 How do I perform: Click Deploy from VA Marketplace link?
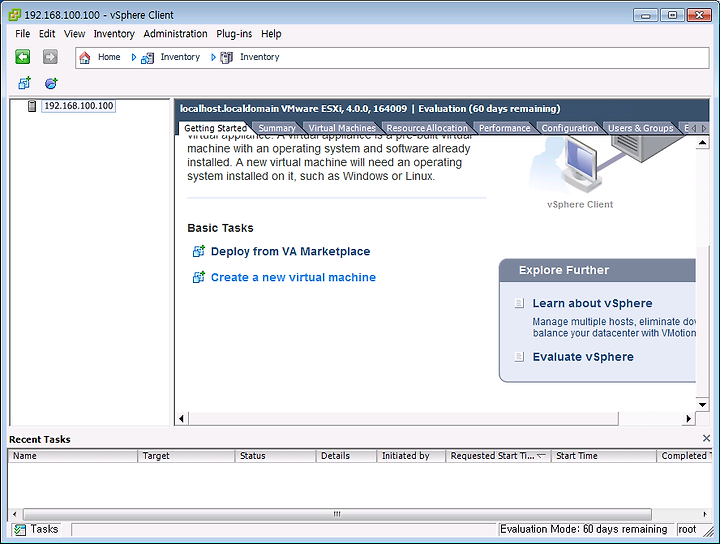tap(290, 252)
